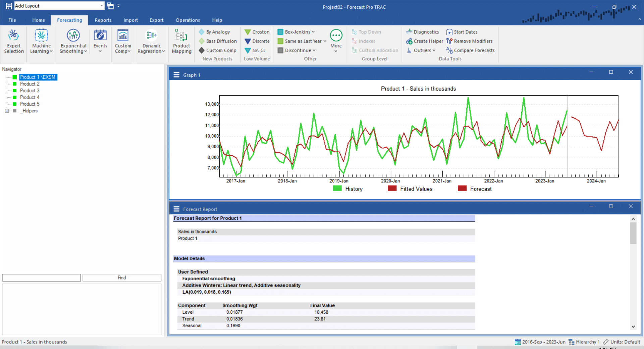Viewport: 644px width, 349px height.
Task: Open the More forecasting options
Action: [x=336, y=41]
